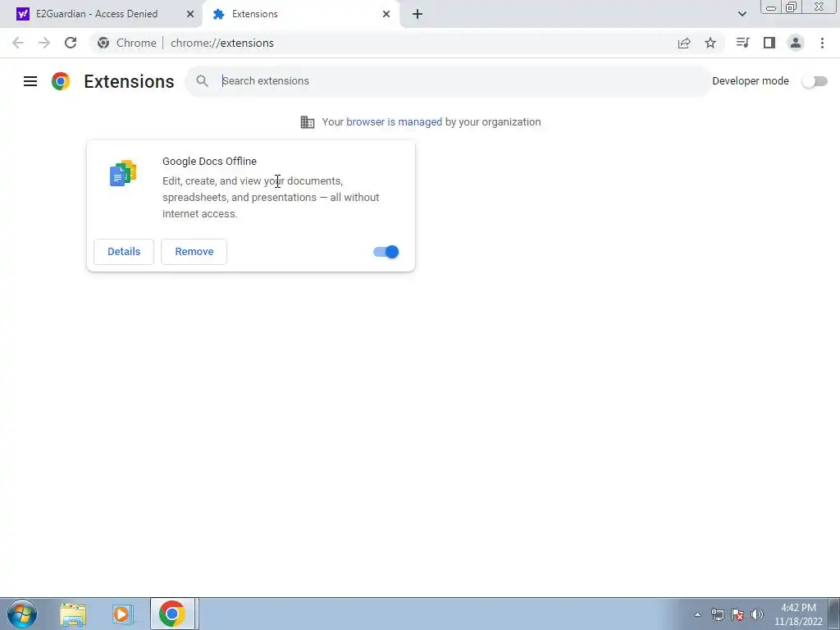Screen dimensions: 840x630
Task: Remove the Google Docs Offline extension
Action: [x=194, y=252]
